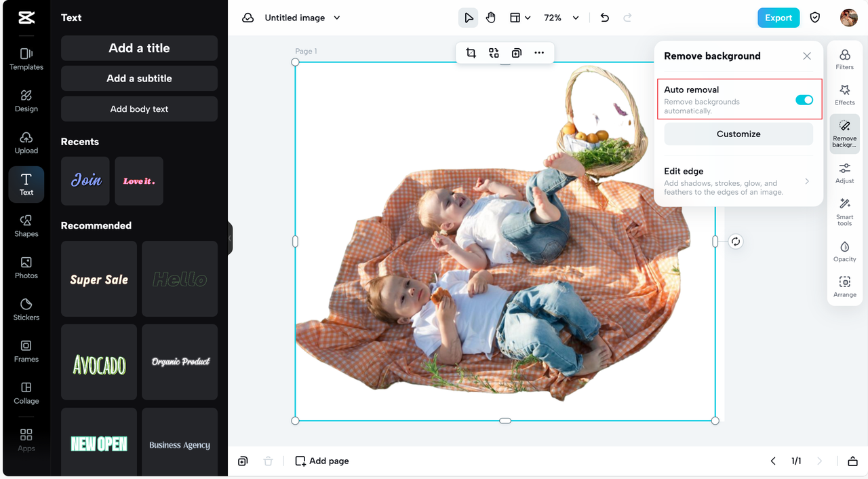This screenshot has height=479, width=868.
Task: Open the user profile avatar
Action: pyautogui.click(x=849, y=18)
